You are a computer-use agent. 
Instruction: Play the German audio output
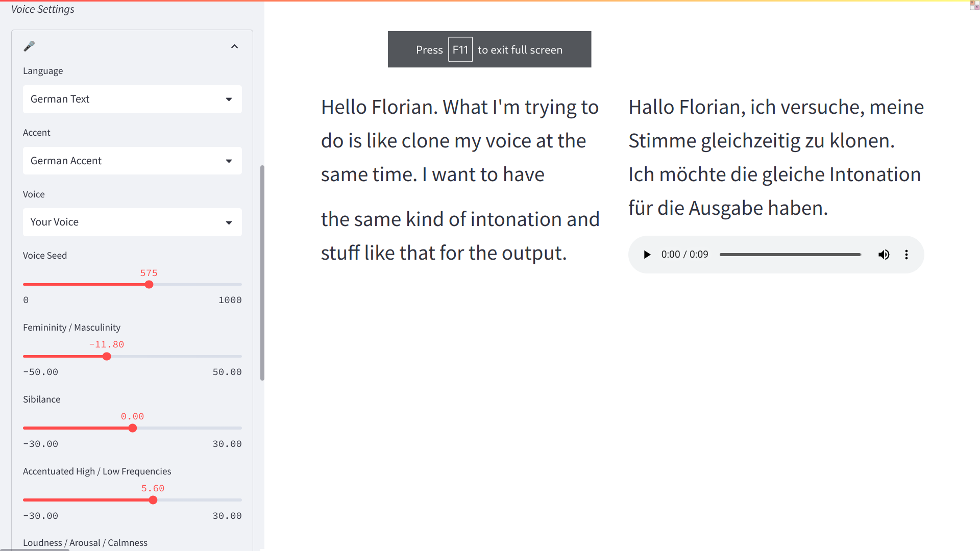pos(647,255)
